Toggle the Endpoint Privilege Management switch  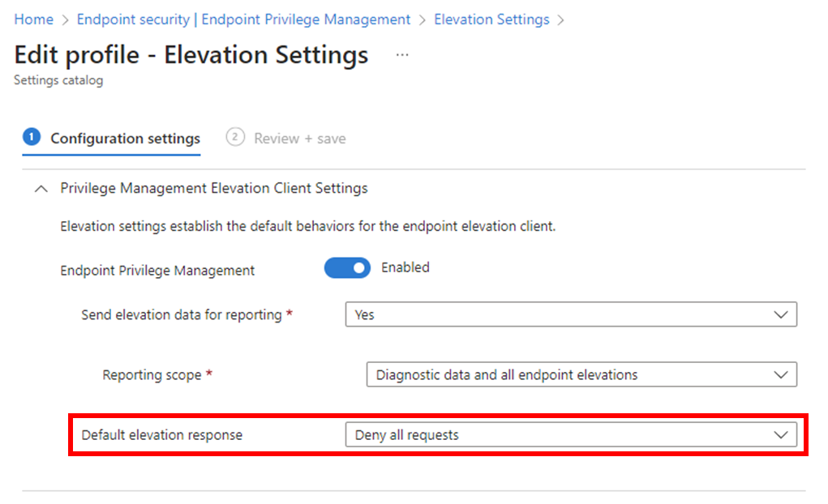(347, 268)
